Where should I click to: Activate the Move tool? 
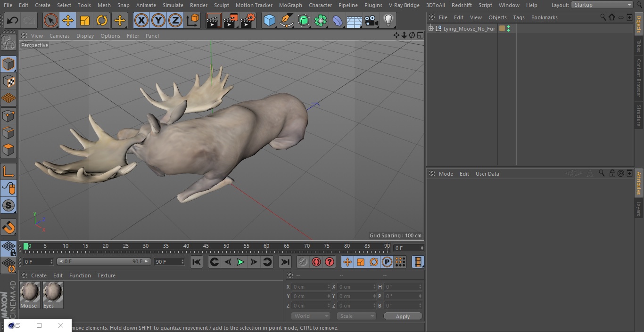pyautogui.click(x=67, y=20)
